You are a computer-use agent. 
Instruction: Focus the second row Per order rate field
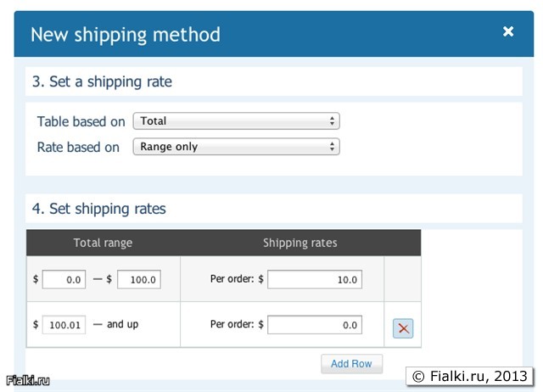click(315, 324)
